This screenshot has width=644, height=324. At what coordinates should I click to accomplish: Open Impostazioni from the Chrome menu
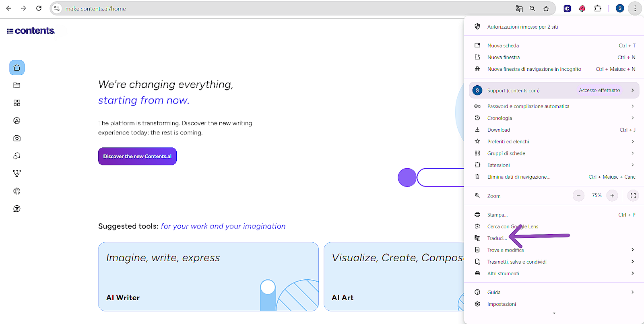pos(502,304)
